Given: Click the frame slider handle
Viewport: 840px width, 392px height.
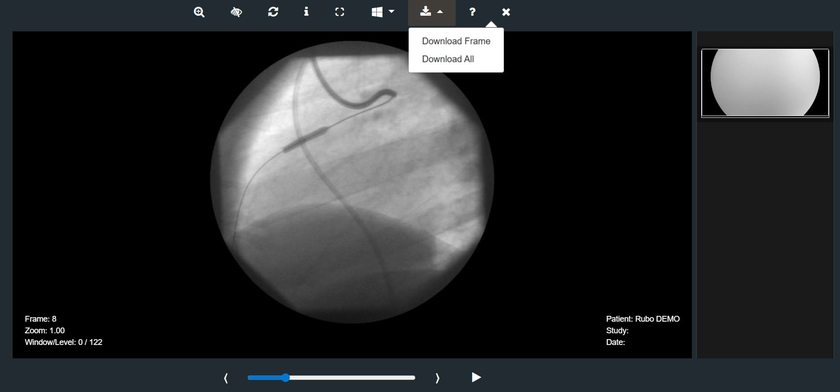Looking at the screenshot, I should pos(286,378).
